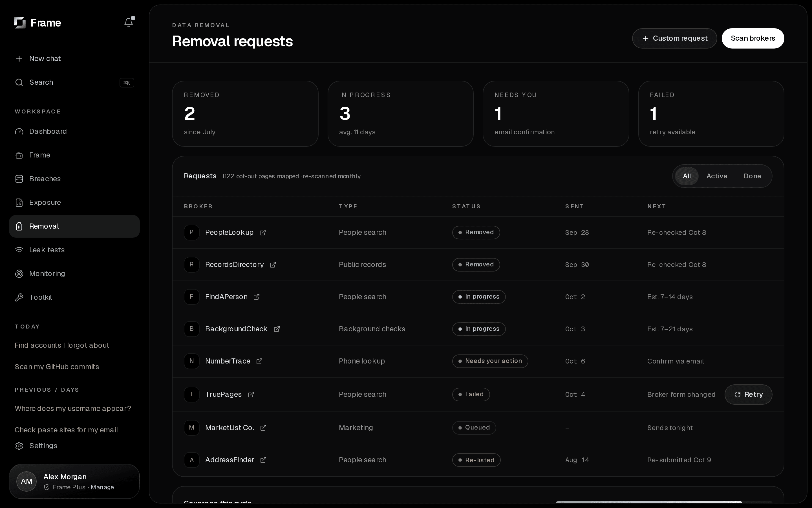Open chat 'Check paste sites for my email'
Screen dimensions: 812x508
point(67,430)
